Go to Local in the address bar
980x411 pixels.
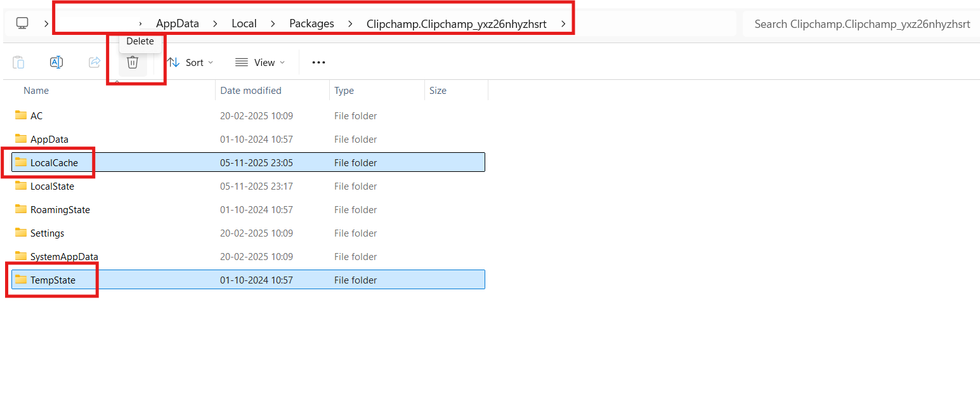[x=244, y=24]
